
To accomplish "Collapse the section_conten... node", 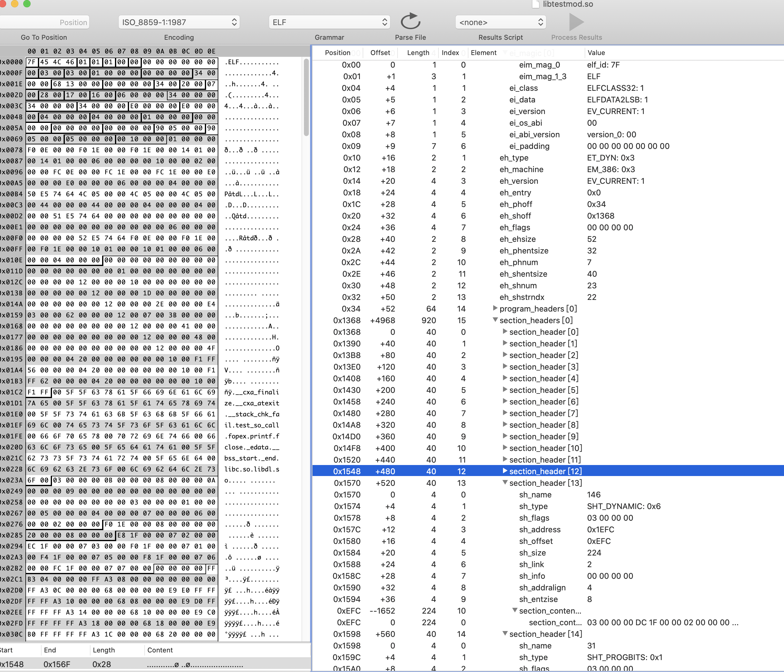I will click(x=515, y=610).
